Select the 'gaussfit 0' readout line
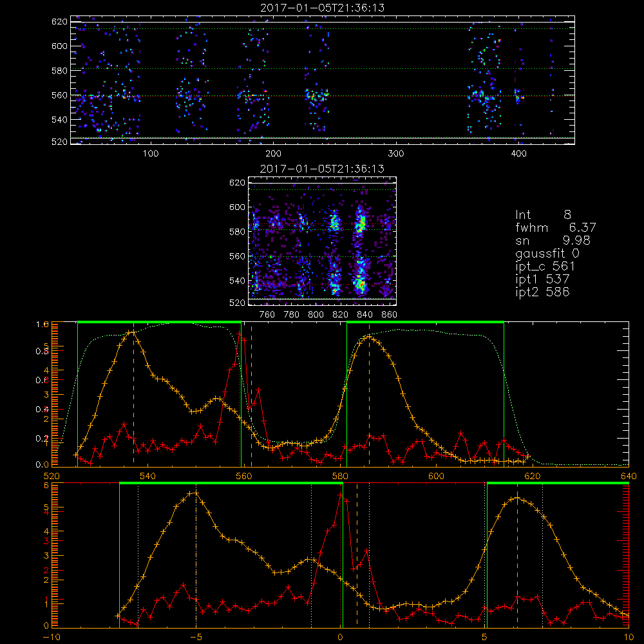Viewport: 644px width, 644px height. tap(547, 254)
